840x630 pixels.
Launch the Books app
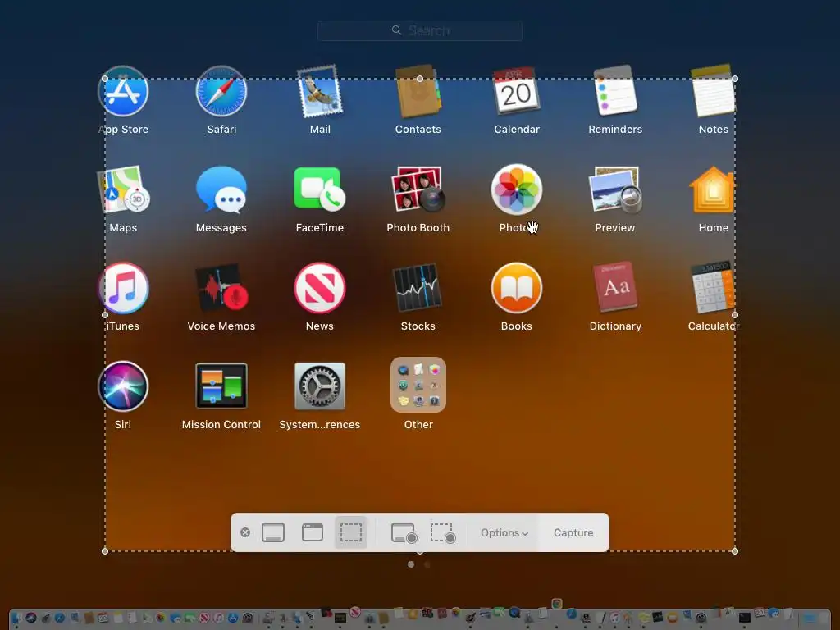point(517,288)
